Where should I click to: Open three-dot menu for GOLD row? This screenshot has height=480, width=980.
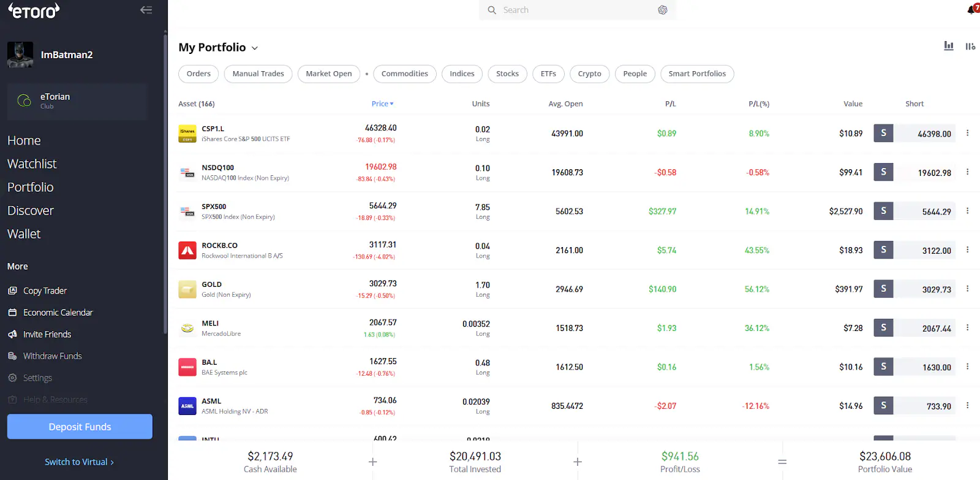click(x=968, y=289)
